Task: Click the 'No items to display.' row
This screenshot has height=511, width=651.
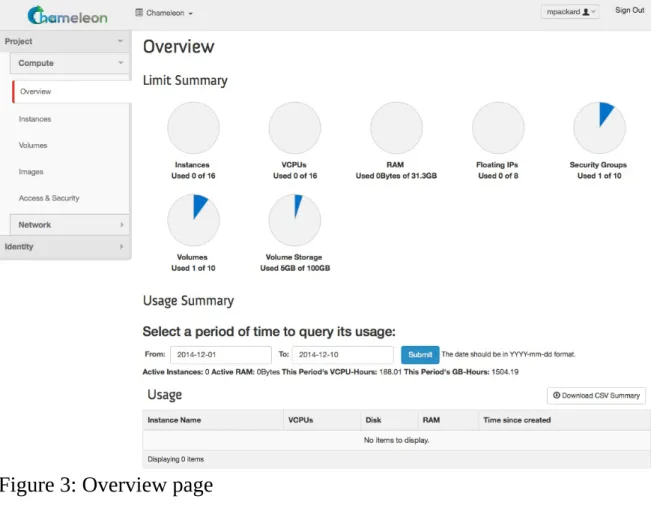Action: coord(396,440)
